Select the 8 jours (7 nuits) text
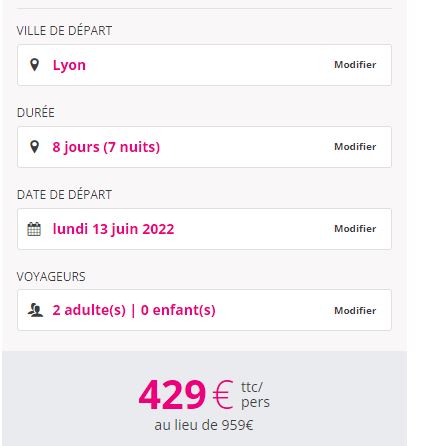 [106, 147]
